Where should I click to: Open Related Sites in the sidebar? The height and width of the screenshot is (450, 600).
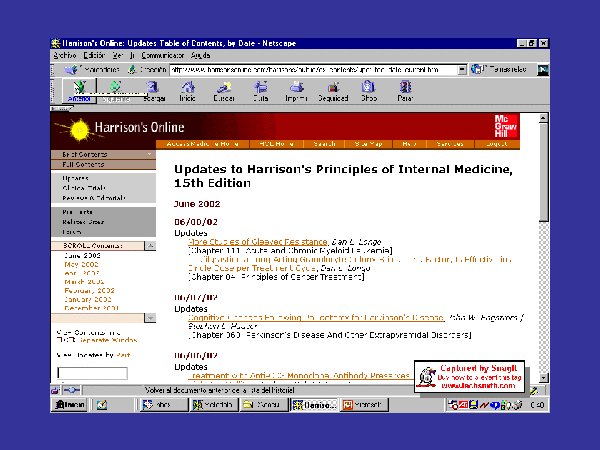(83, 222)
